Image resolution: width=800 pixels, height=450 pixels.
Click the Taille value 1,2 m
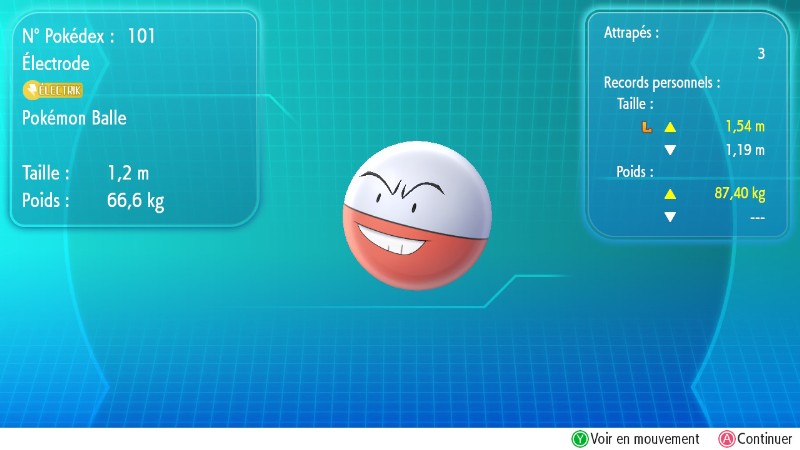pos(128,172)
